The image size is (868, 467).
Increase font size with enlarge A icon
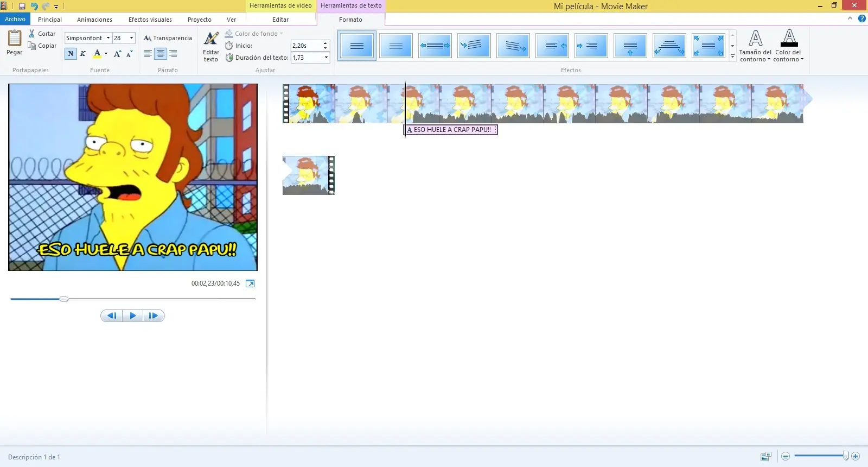click(x=117, y=53)
